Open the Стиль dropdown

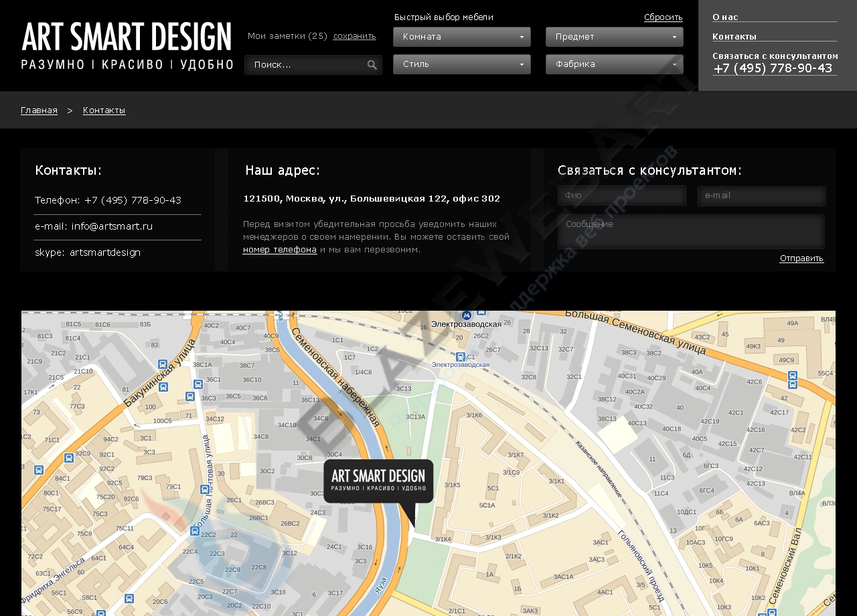(x=461, y=64)
